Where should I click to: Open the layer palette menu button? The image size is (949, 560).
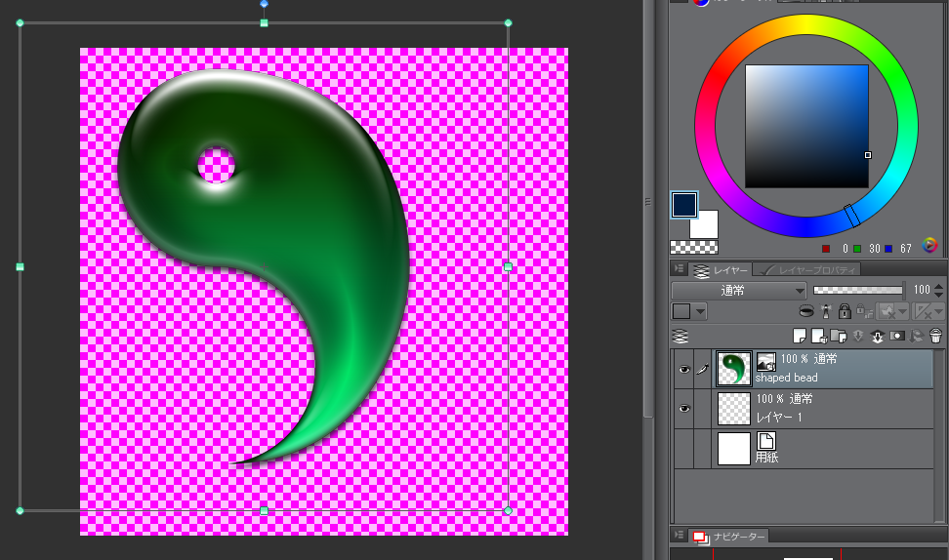[x=679, y=269]
